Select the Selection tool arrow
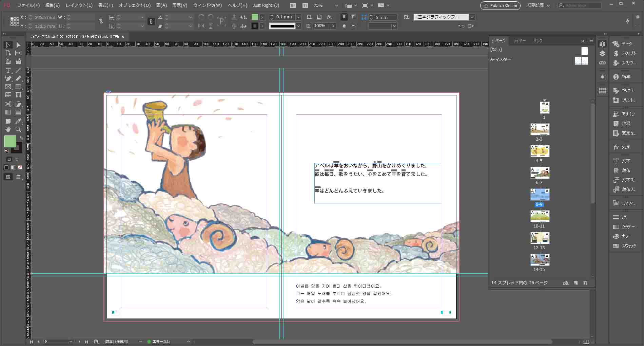The height and width of the screenshot is (346, 644). 8,45
